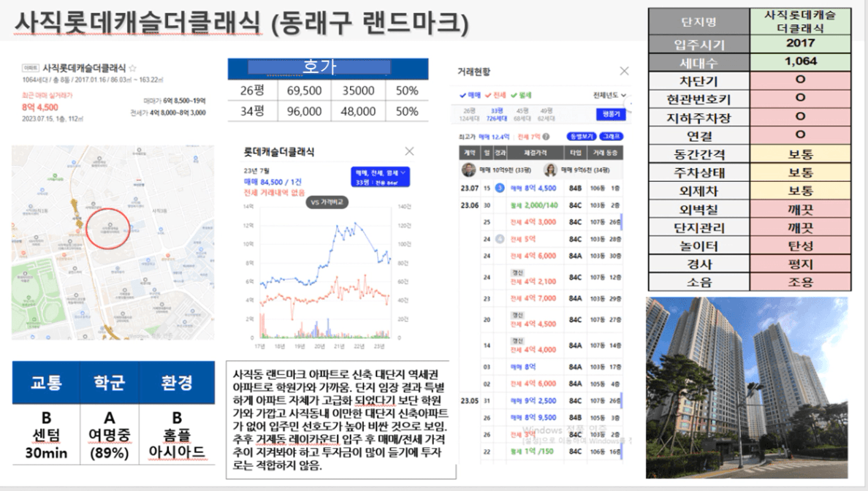Select the 49평 62세대 tab
Viewport: 868px width, 491px height.
[547, 115]
